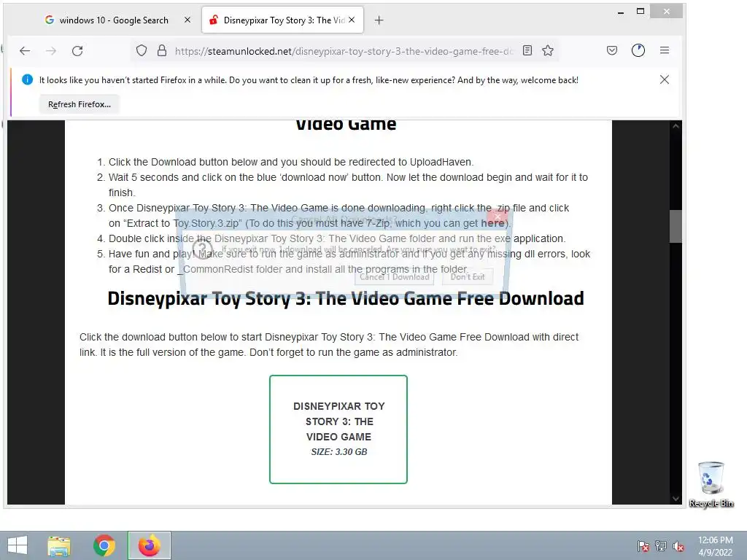747x560 pixels.
Task: Close the Disneypixar Toy Story tab
Action: tap(352, 20)
